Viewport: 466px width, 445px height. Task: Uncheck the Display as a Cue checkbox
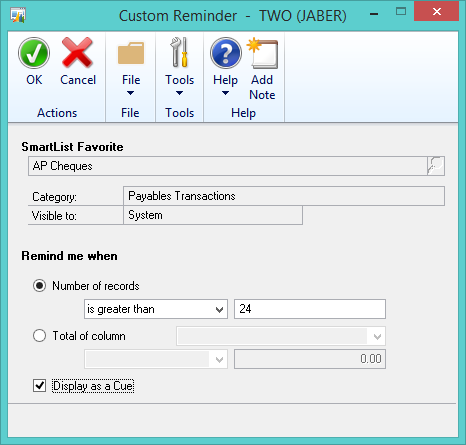pyautogui.click(x=39, y=386)
